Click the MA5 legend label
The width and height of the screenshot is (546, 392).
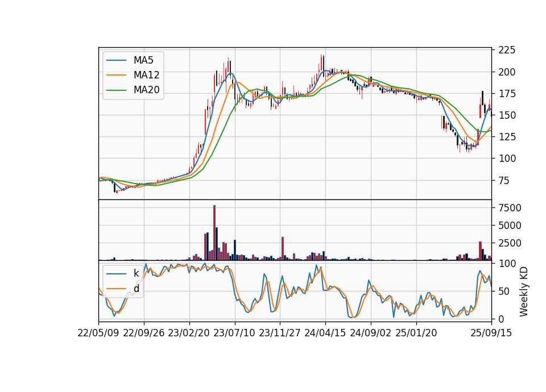pyautogui.click(x=143, y=60)
